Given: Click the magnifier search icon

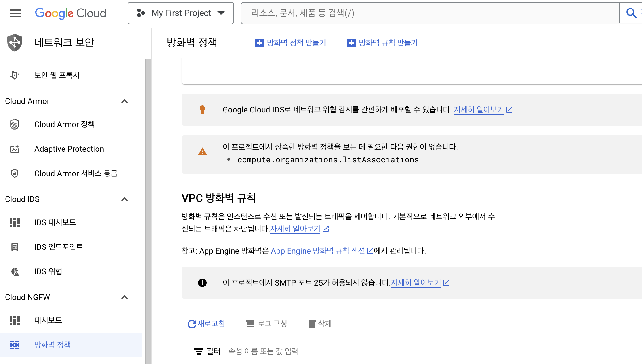Looking at the screenshot, I should [x=631, y=13].
